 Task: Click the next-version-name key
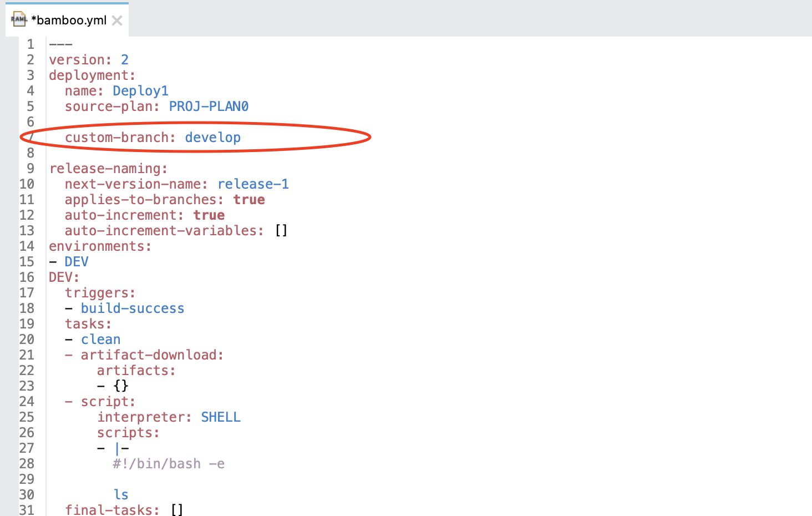coord(136,184)
